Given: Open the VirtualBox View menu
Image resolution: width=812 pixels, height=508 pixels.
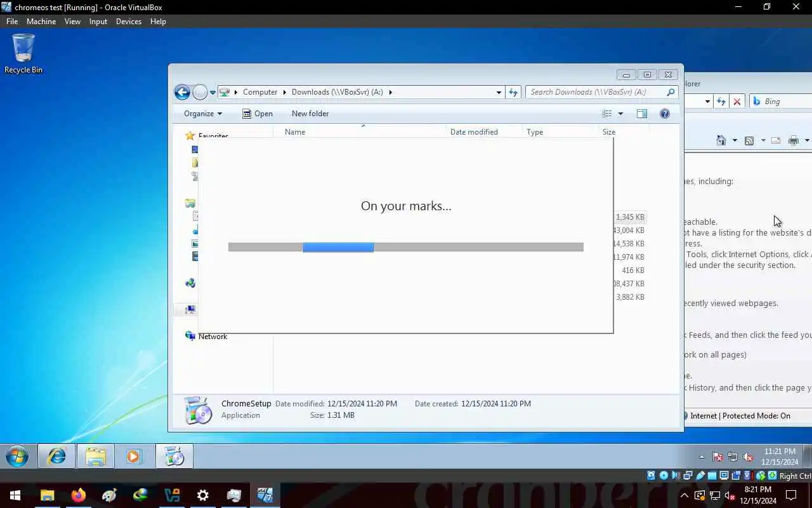Looking at the screenshot, I should pyautogui.click(x=72, y=22).
